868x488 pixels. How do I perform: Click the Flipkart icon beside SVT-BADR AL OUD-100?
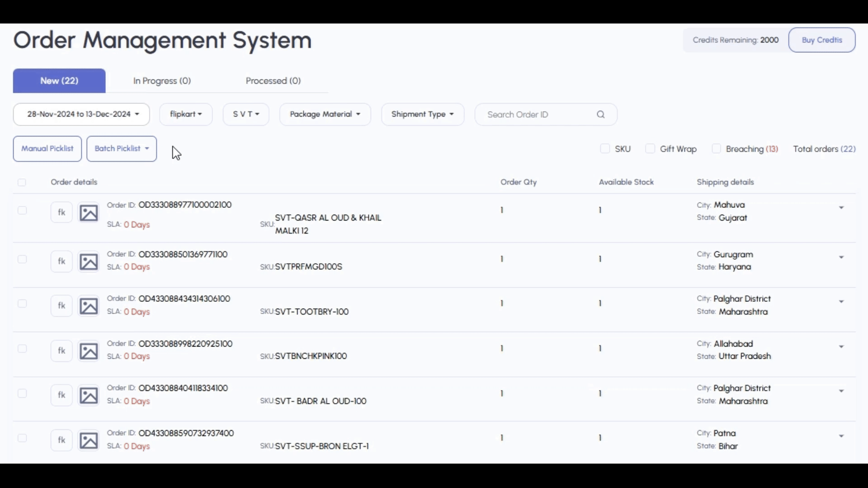(x=61, y=395)
